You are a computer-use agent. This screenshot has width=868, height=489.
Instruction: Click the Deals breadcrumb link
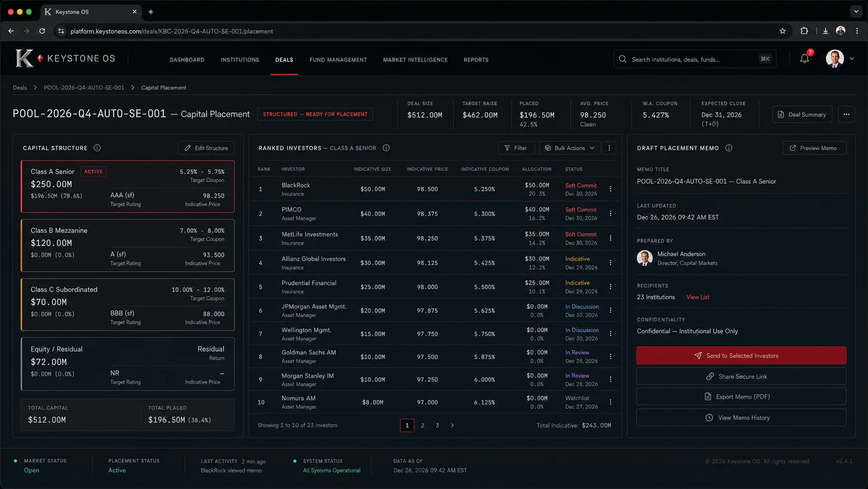pos(20,88)
